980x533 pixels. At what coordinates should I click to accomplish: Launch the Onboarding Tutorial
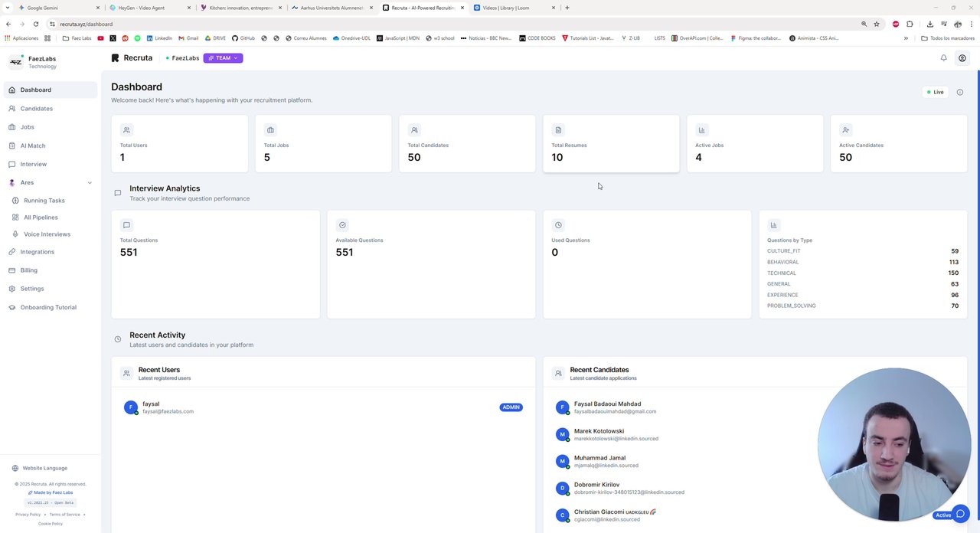click(x=51, y=307)
